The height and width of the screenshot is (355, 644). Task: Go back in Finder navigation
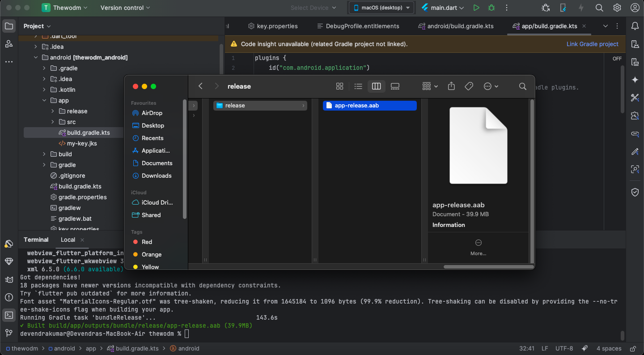(x=201, y=86)
